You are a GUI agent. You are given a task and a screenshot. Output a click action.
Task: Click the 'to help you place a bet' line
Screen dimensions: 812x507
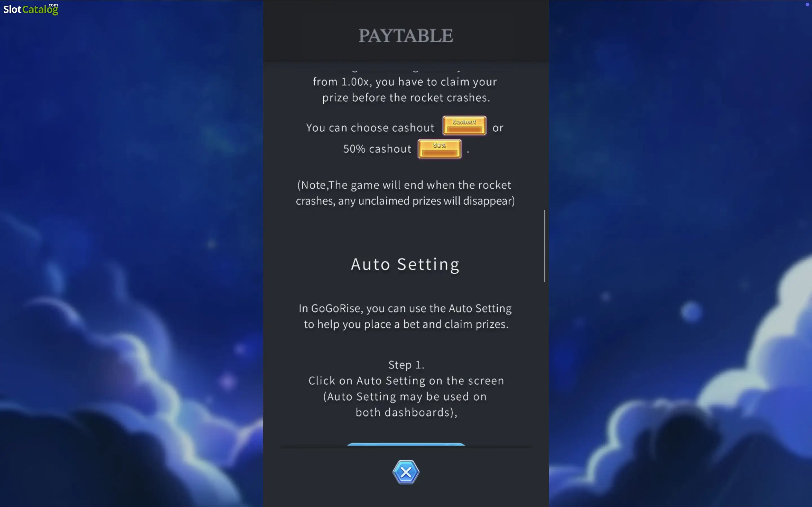pyautogui.click(x=406, y=324)
